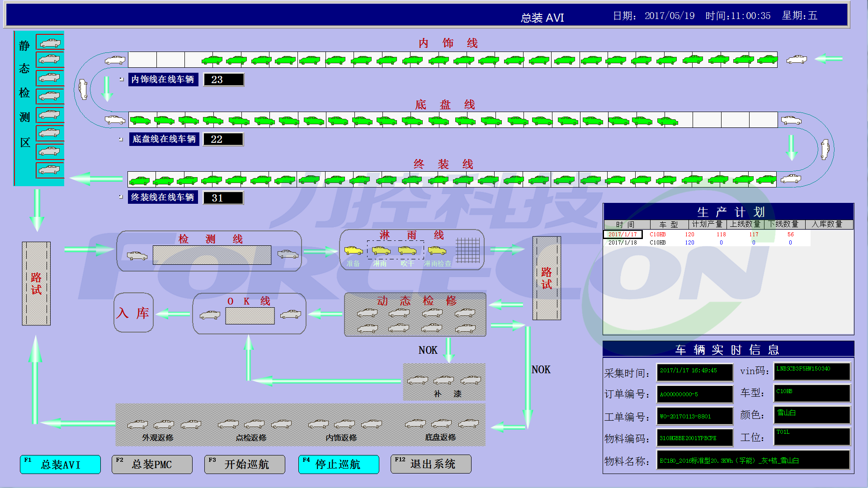This screenshot has width=868, height=488.
Task: Click the first green car on 终装线
Action: point(139,181)
